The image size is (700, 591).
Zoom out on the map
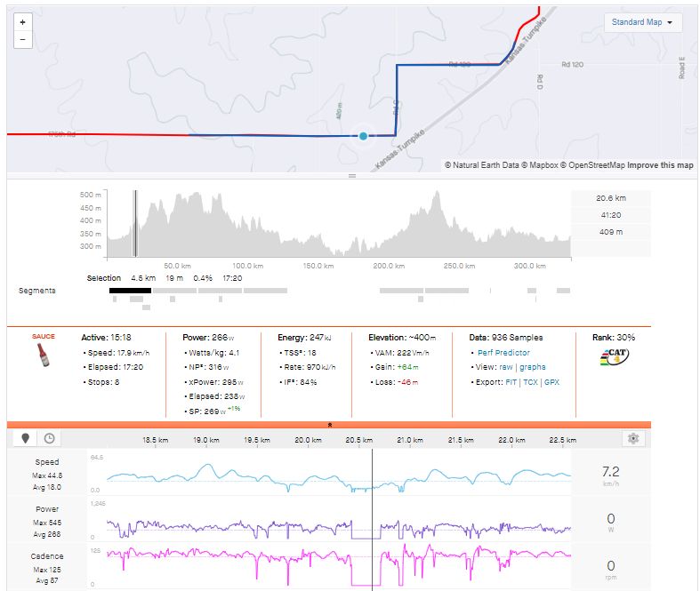(x=22, y=40)
